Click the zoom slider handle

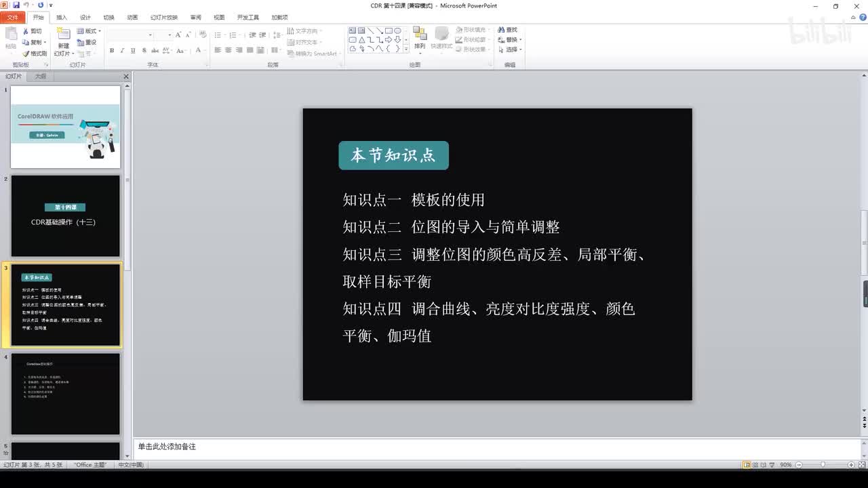(x=823, y=465)
